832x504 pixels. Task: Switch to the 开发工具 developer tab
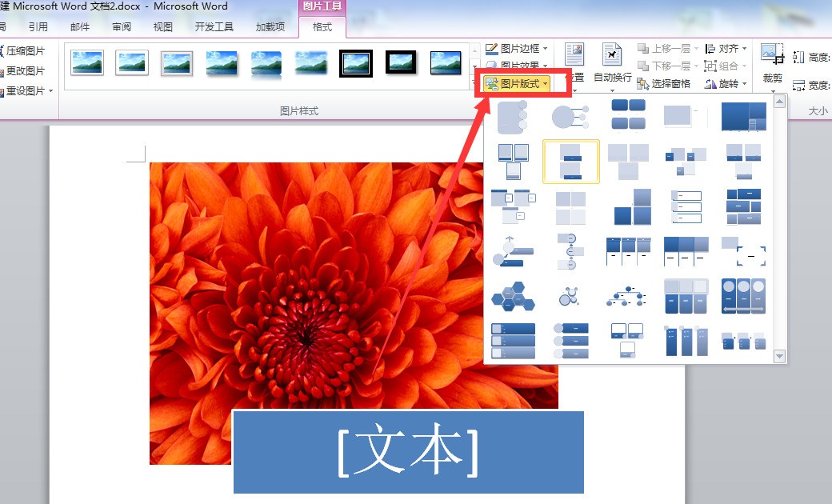pyautogui.click(x=214, y=26)
